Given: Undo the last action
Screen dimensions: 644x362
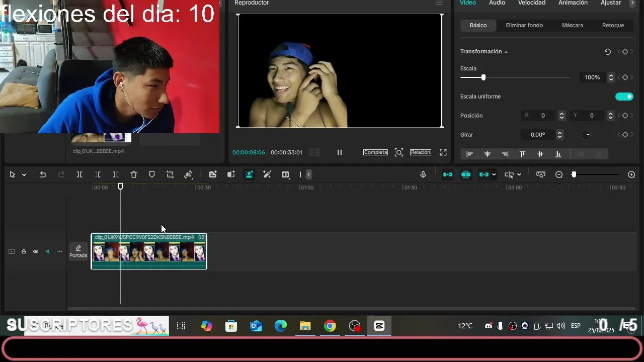Looking at the screenshot, I should [43, 174].
